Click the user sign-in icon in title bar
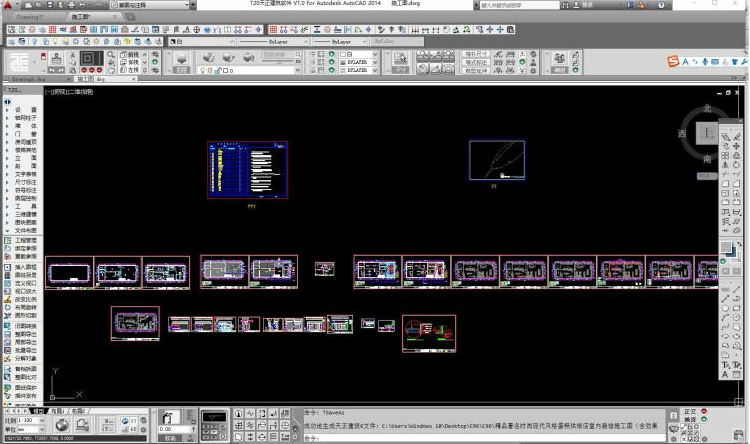This screenshot has width=750, height=444. click(576, 5)
